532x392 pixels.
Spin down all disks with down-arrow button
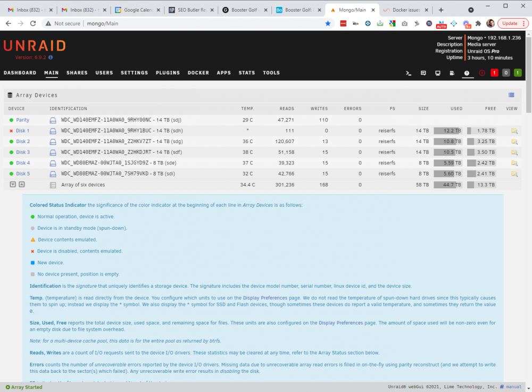point(13,185)
